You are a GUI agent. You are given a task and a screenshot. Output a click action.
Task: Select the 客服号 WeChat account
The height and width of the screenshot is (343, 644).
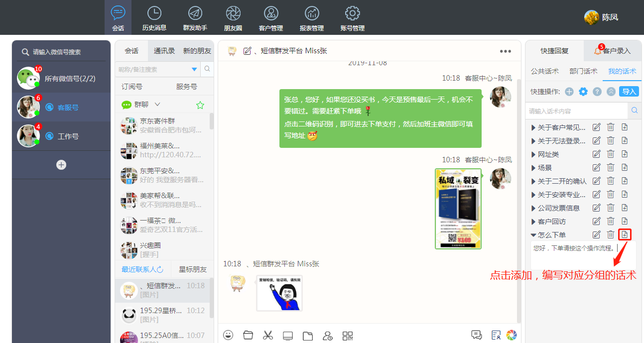[x=61, y=107]
